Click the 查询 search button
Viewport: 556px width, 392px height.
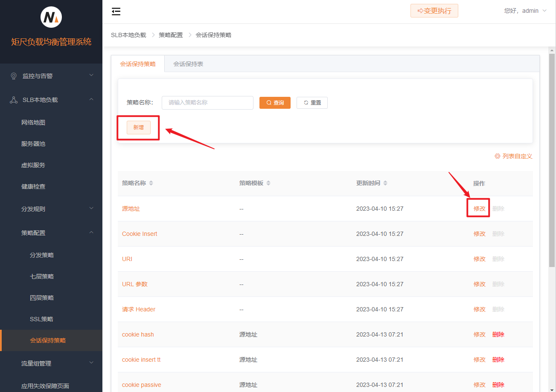275,103
